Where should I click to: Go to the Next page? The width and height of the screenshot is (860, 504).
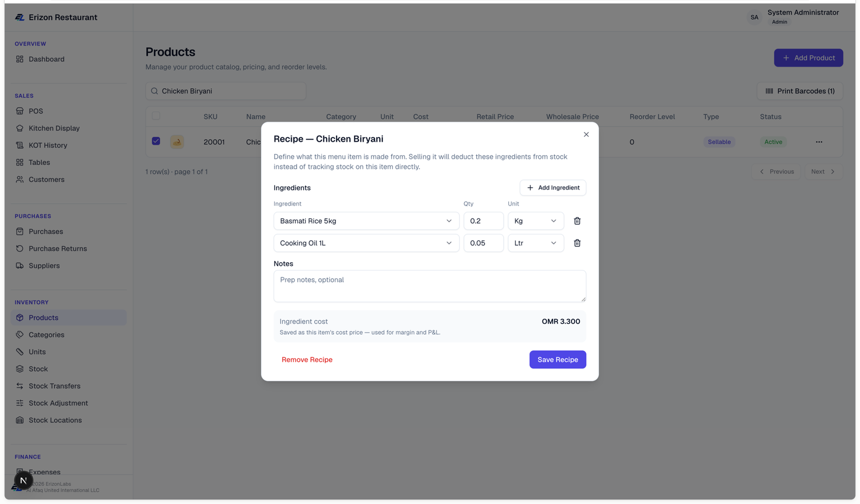(x=823, y=171)
